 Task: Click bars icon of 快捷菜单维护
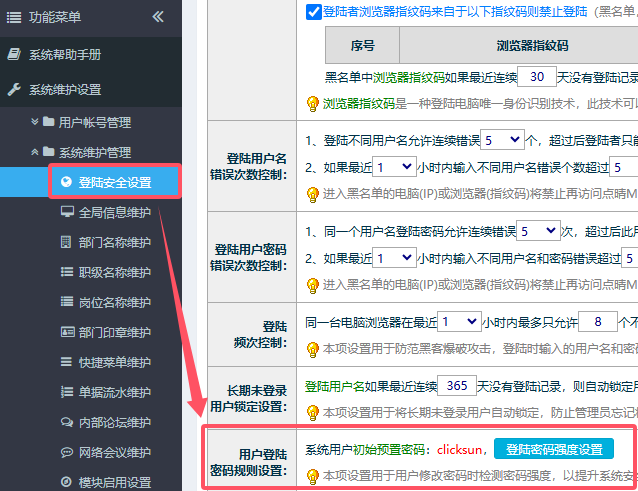[x=66, y=362]
